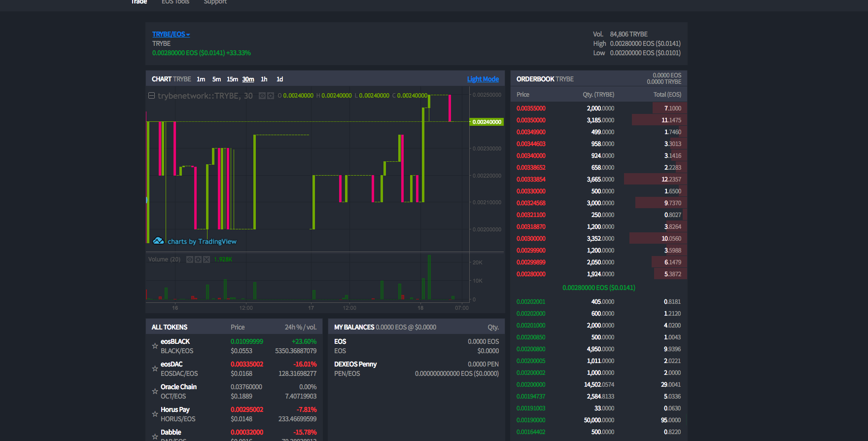Star the Dabble token as favorite
868x441 pixels.
click(155, 437)
